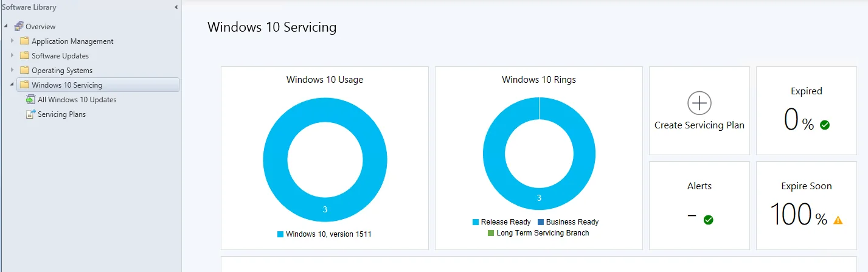This screenshot has width=868, height=272.
Task: Expand the Software Updates node arrow
Action: point(12,55)
